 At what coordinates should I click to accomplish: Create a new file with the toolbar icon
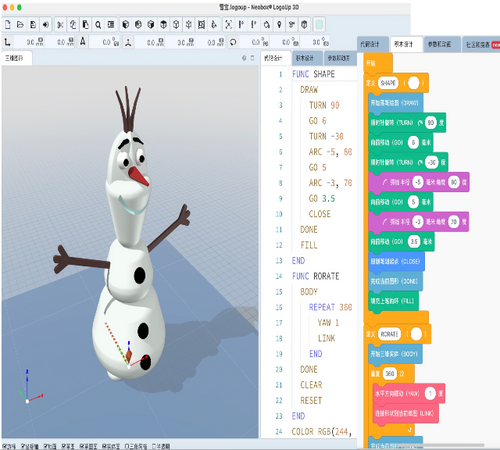pos(8,25)
